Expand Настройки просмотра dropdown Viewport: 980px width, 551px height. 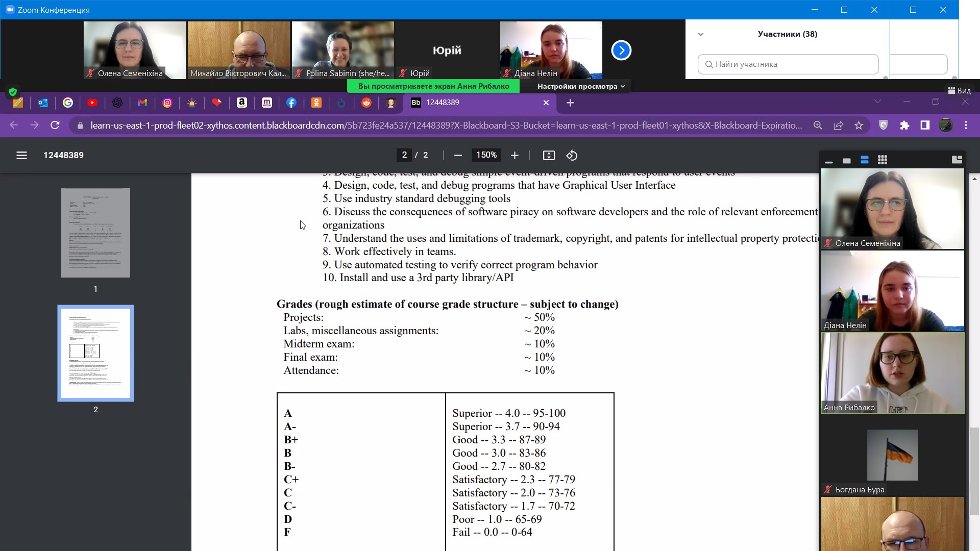pos(580,86)
